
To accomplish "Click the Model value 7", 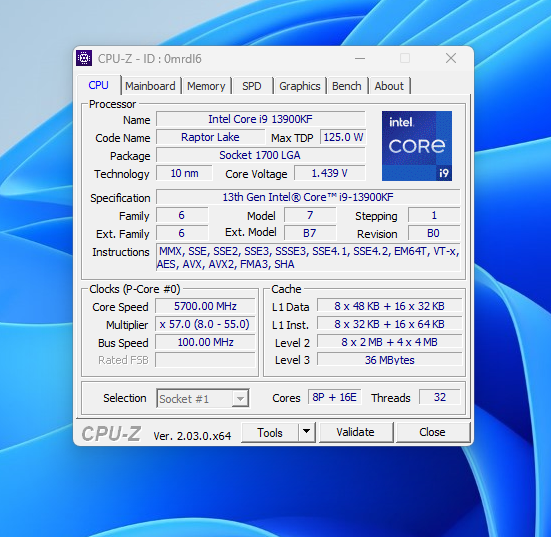I will tap(310, 215).
